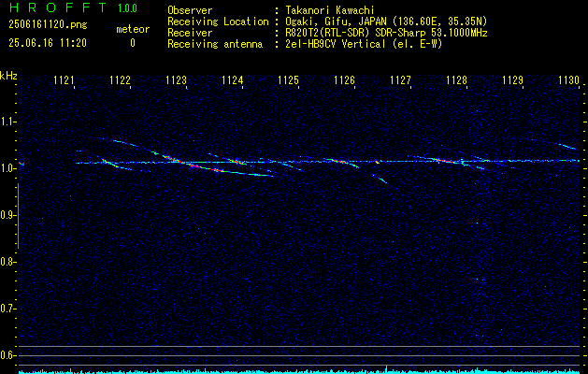
Task: Click the 1121 time axis marker
Action: pos(64,80)
